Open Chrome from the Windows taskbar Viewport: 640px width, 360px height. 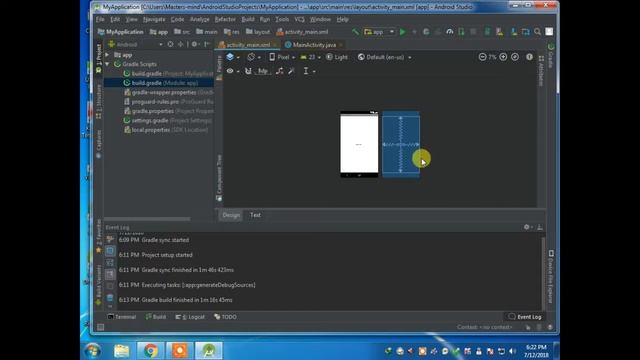pyautogui.click(x=151, y=350)
